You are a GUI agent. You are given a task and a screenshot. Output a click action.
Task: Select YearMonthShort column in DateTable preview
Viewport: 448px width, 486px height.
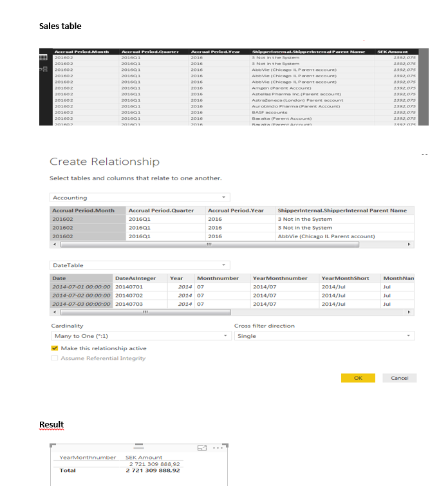point(350,278)
